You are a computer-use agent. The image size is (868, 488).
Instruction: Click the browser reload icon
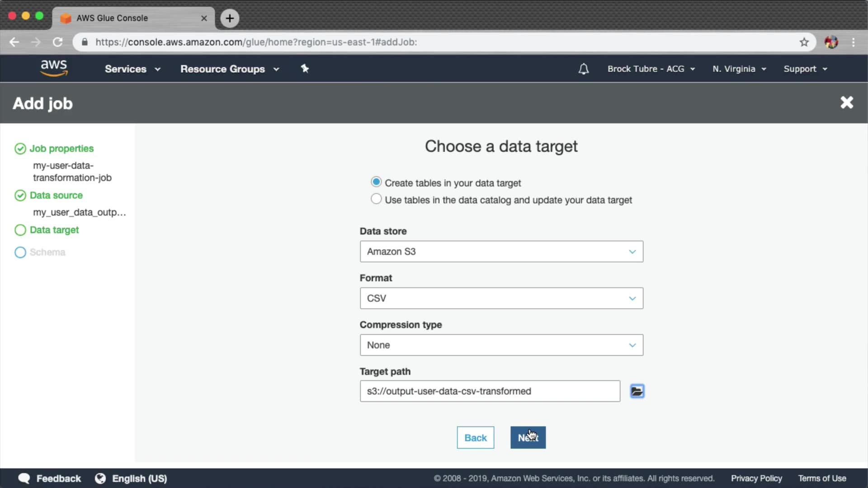[x=57, y=42]
